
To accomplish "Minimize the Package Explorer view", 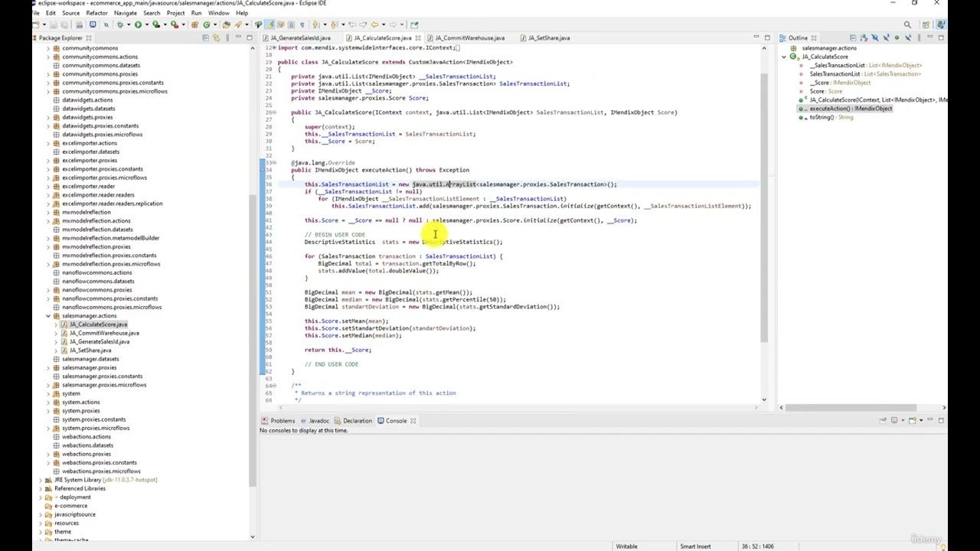I will point(238,37).
